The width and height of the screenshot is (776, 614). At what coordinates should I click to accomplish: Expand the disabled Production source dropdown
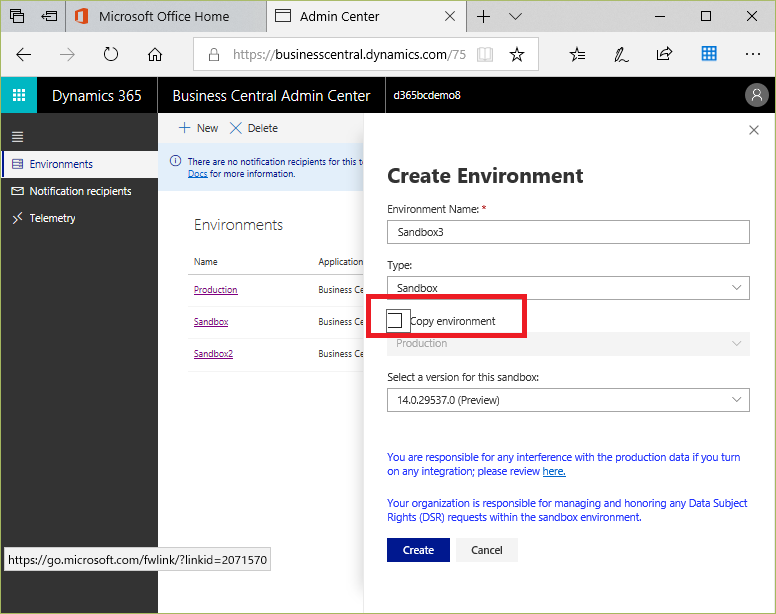pyautogui.click(x=568, y=343)
